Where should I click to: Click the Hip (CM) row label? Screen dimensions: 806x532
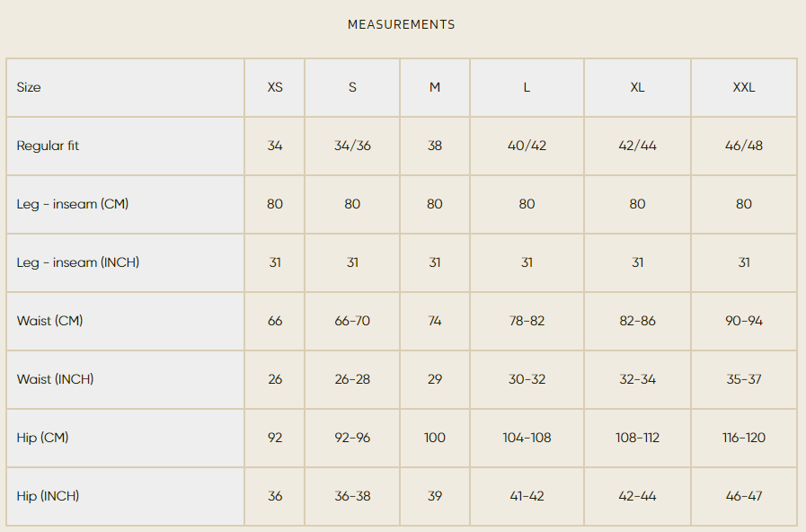pyautogui.click(x=43, y=438)
